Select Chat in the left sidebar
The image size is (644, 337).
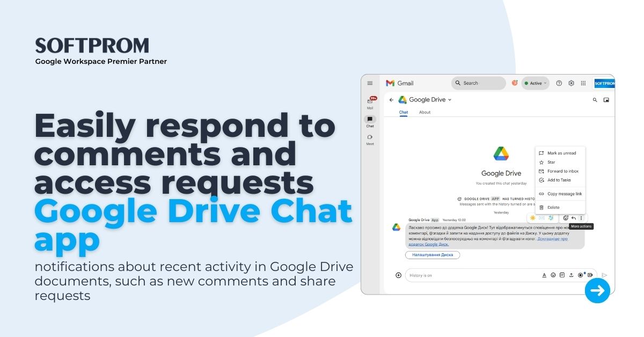click(370, 121)
